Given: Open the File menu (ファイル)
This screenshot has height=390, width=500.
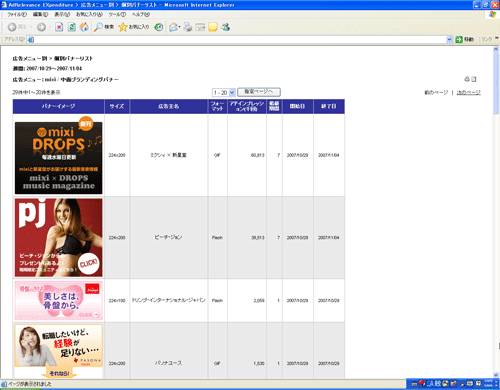Looking at the screenshot, I should [17, 14].
